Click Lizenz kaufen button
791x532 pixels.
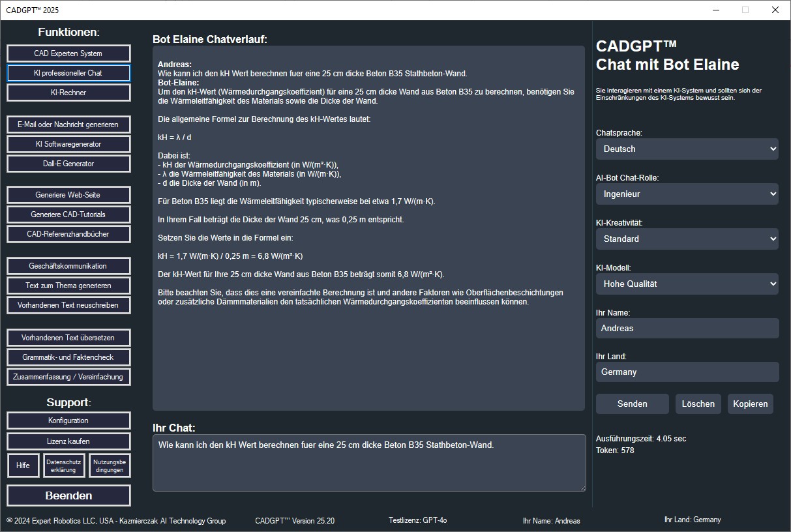click(x=68, y=441)
